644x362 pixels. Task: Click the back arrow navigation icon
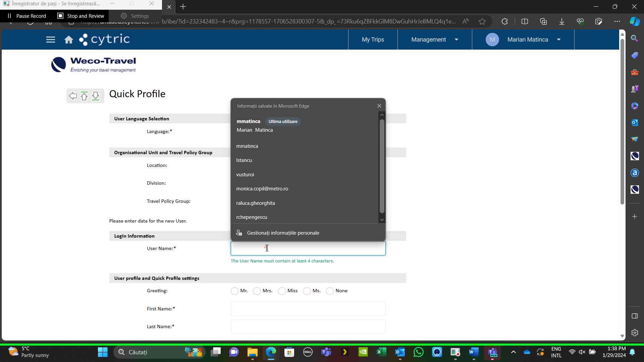[x=73, y=96]
